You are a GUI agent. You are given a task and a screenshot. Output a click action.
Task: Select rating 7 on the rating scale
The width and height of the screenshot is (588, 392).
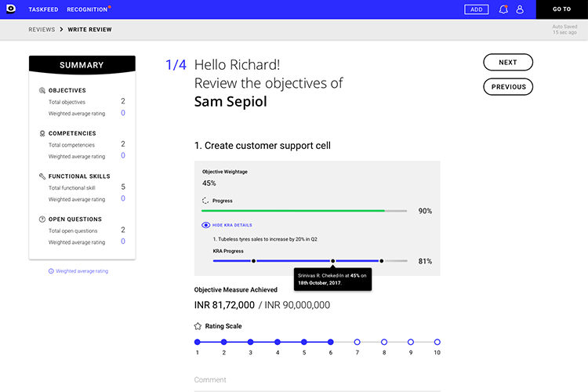click(x=357, y=342)
